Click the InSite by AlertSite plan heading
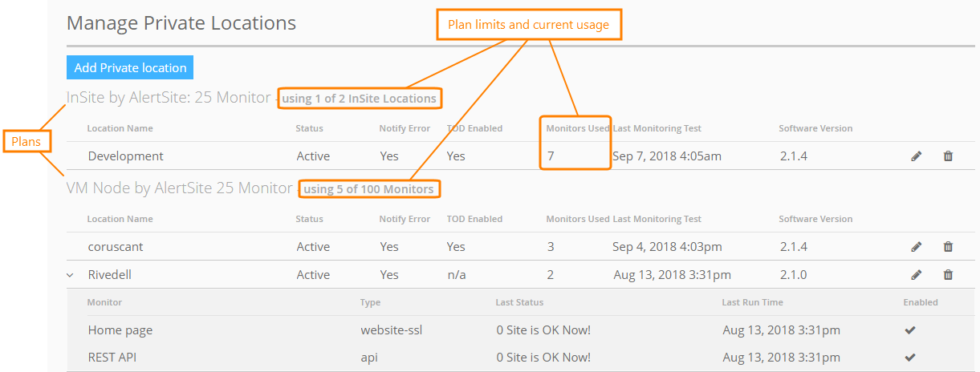The width and height of the screenshot is (980, 372). click(169, 98)
